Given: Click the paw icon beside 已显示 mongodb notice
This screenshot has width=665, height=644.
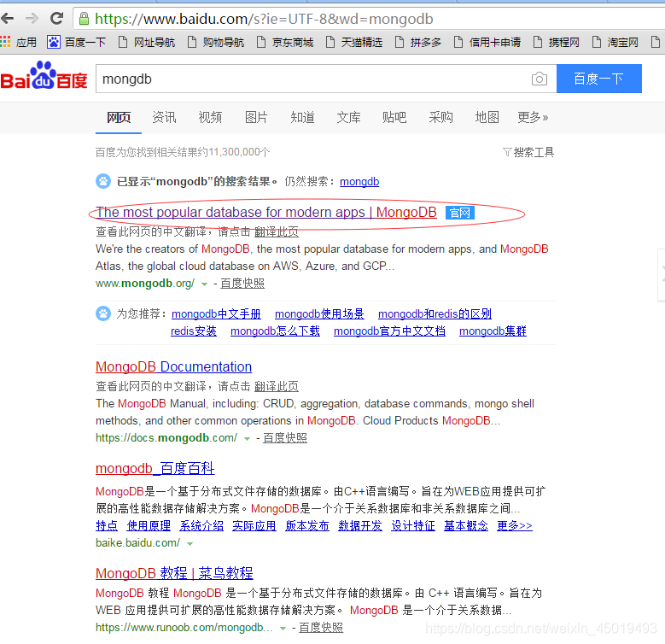Looking at the screenshot, I should [103, 181].
